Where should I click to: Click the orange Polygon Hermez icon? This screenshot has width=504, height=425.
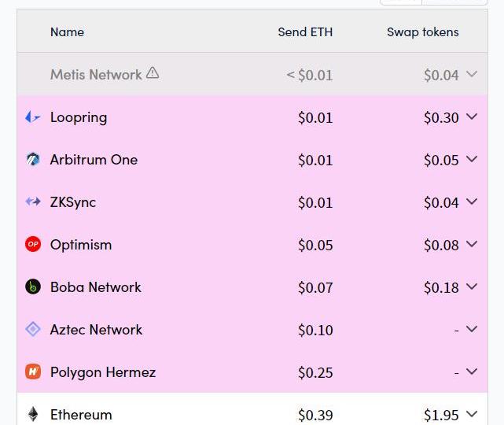click(x=33, y=371)
